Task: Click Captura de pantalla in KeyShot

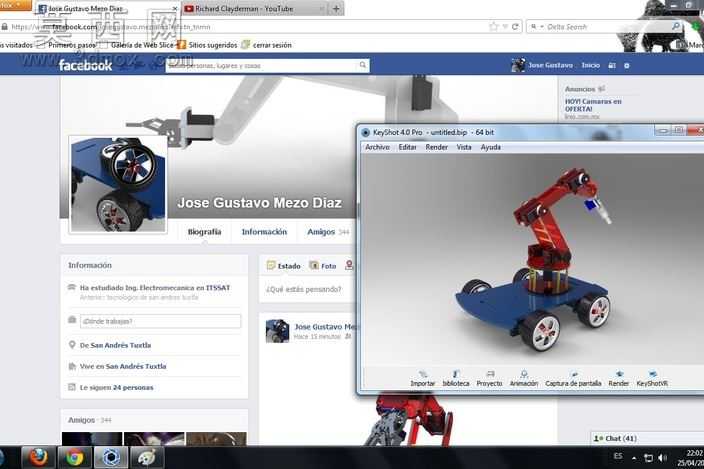Action: point(573,378)
